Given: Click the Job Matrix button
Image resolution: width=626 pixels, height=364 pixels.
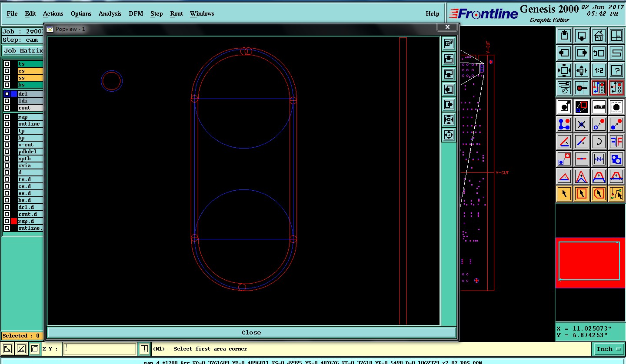Looking at the screenshot, I should pos(23,50).
